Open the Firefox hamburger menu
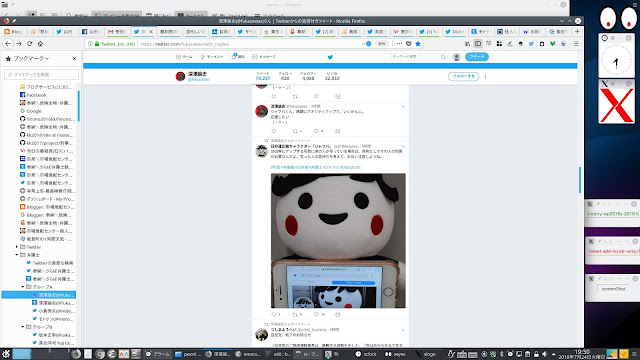640x360 pixels. pos(576,44)
